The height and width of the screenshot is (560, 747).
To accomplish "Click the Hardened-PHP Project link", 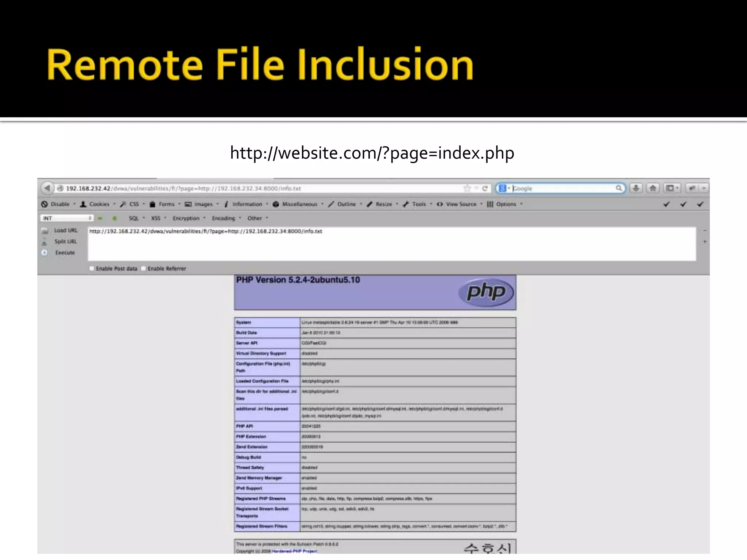I will [294, 551].
